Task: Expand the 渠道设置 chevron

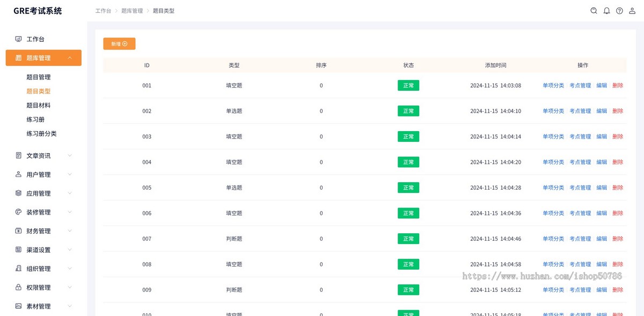Action: tap(70, 250)
